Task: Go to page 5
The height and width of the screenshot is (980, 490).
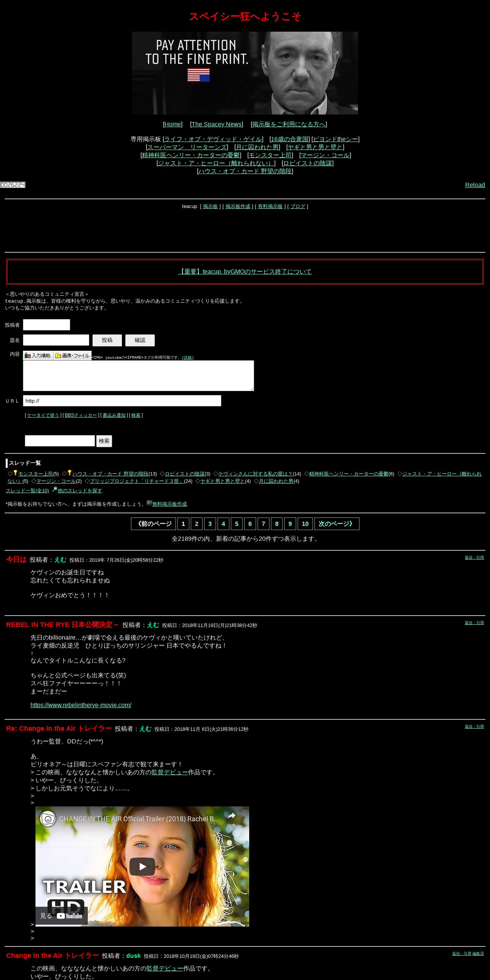Action: pyautogui.click(x=237, y=524)
